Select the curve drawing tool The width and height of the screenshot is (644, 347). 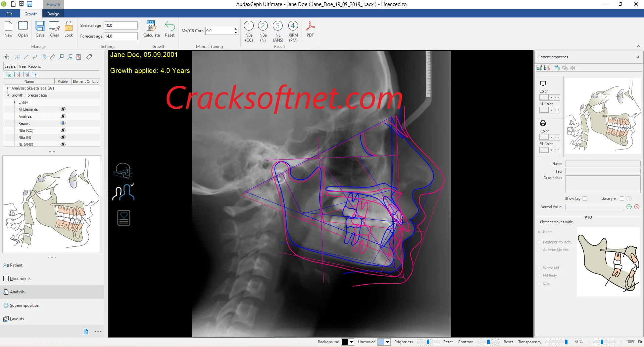coord(35,57)
